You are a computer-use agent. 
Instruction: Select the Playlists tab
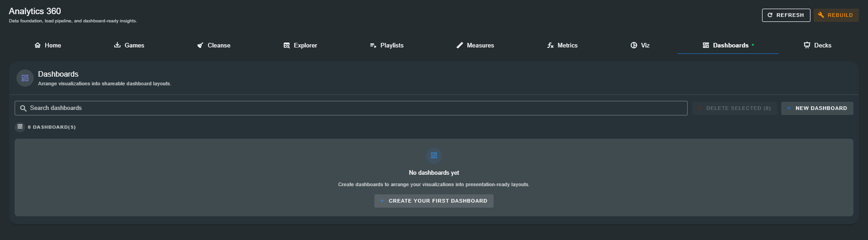(387, 45)
